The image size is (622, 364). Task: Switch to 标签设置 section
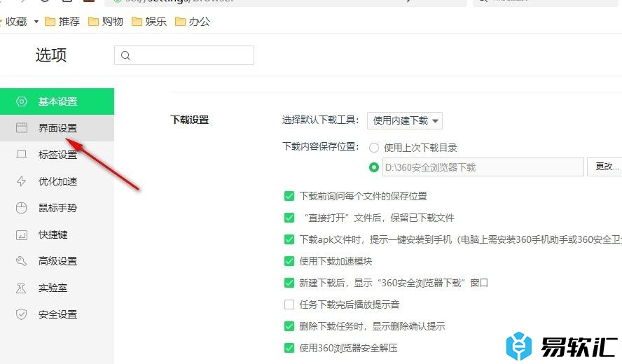click(57, 155)
